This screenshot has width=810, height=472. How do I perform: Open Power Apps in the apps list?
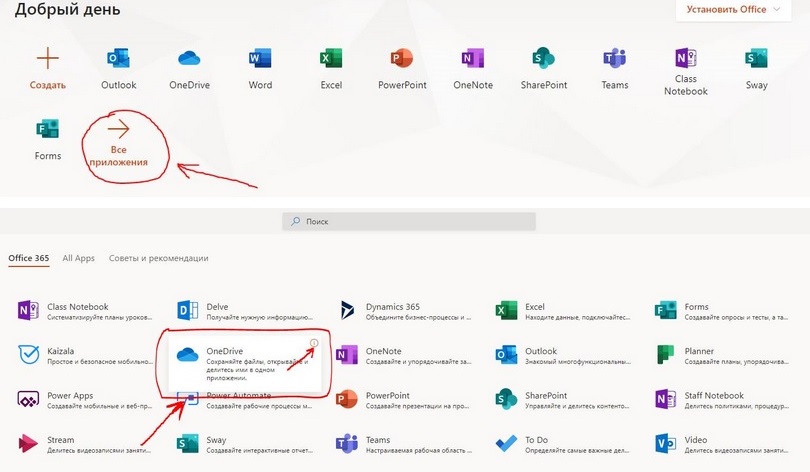pos(85,400)
